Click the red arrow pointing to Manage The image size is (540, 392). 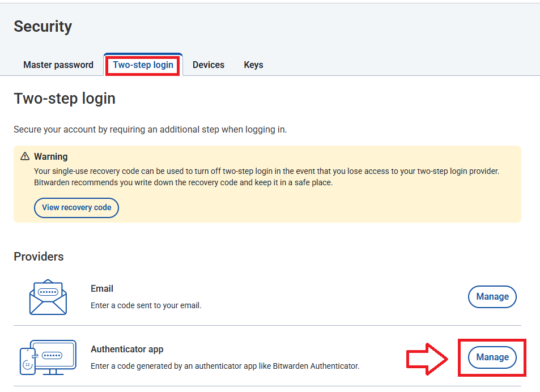point(428,357)
